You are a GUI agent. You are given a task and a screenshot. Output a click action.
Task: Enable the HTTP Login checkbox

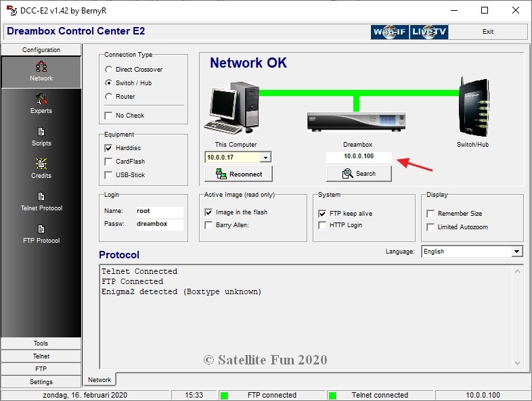click(x=322, y=225)
